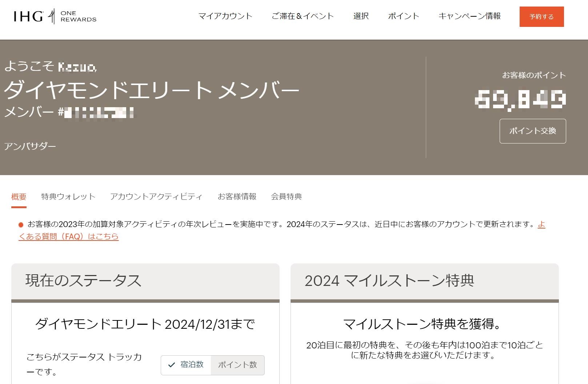The image size is (588, 384).
Task: Click the blurred points balance value
Action: (x=520, y=100)
